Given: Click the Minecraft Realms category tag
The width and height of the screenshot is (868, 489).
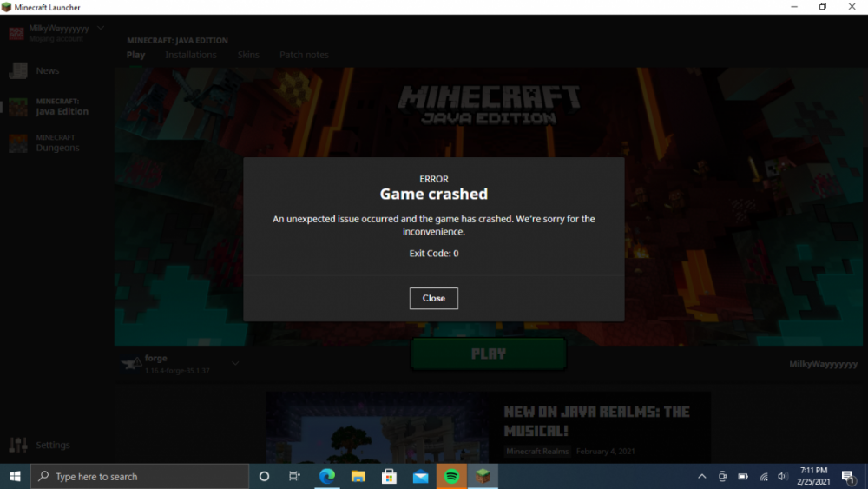Looking at the screenshot, I should 537,452.
